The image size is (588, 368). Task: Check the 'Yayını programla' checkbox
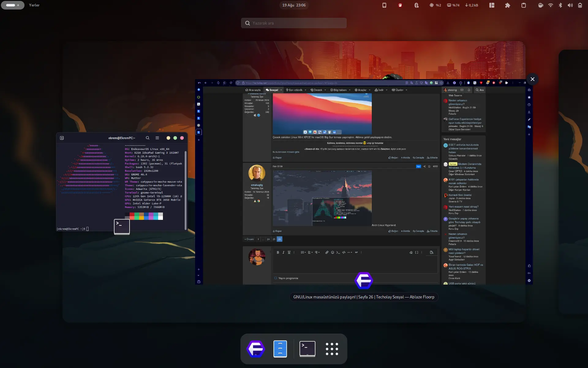click(x=276, y=278)
